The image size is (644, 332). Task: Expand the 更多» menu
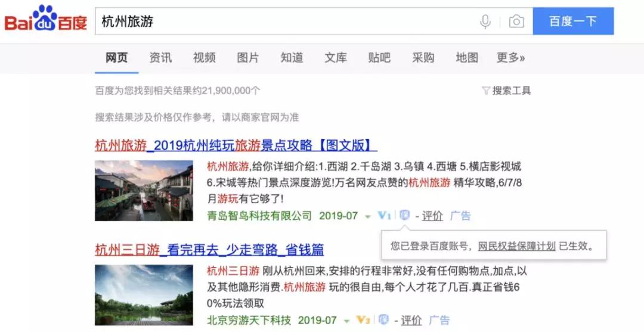510,58
